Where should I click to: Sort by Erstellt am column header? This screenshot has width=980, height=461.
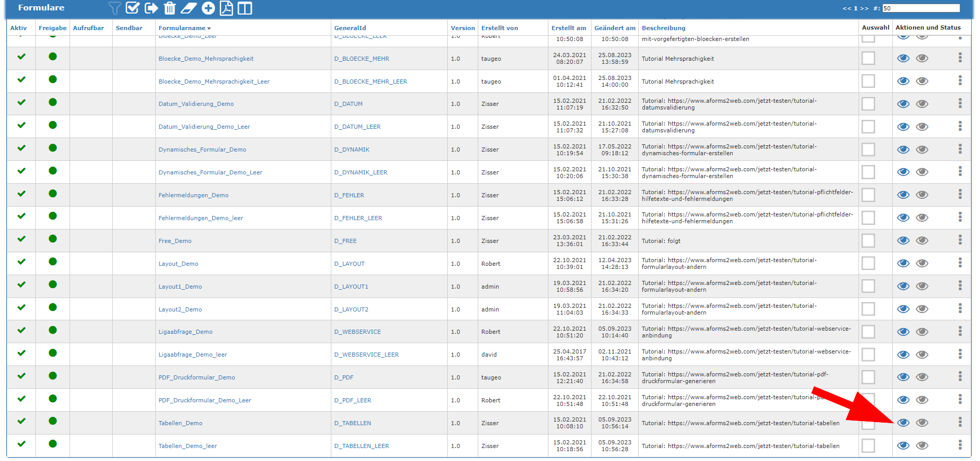pyautogui.click(x=569, y=28)
